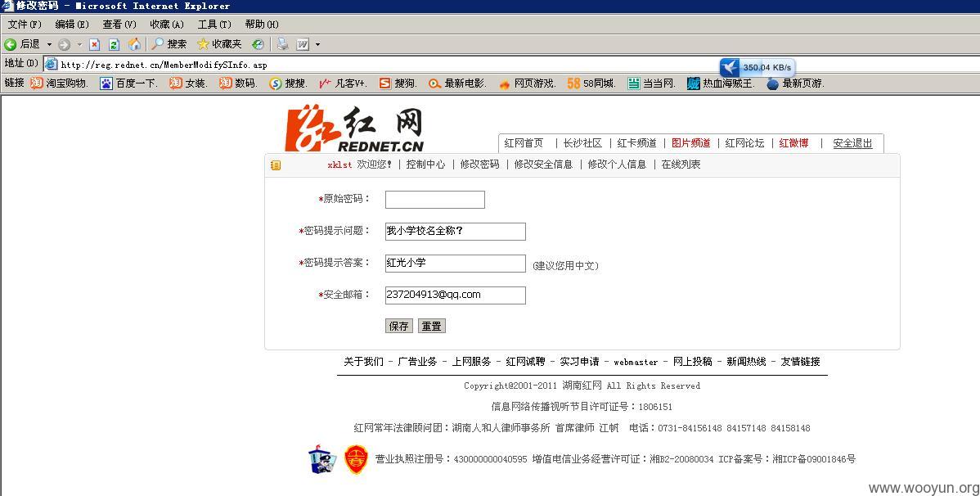This screenshot has width=980, height=496.
Task: Click the 原始密码 input field
Action: [x=435, y=200]
